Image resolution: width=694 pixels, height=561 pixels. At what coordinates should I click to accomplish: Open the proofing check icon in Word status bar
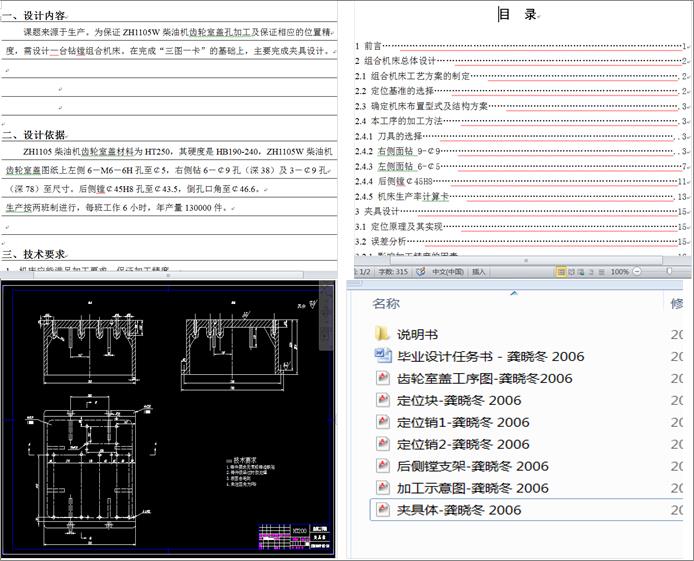click(x=420, y=271)
